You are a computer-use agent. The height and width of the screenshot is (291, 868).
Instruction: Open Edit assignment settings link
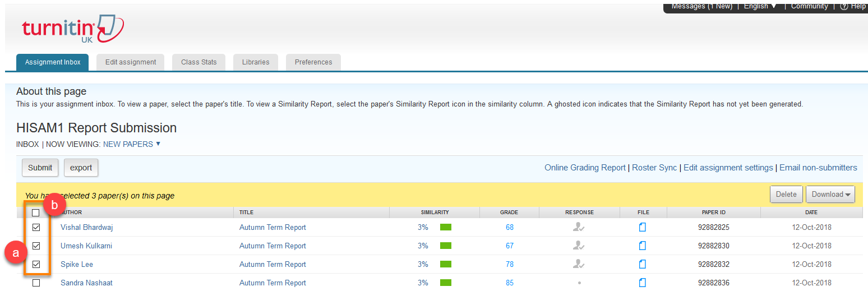(728, 168)
